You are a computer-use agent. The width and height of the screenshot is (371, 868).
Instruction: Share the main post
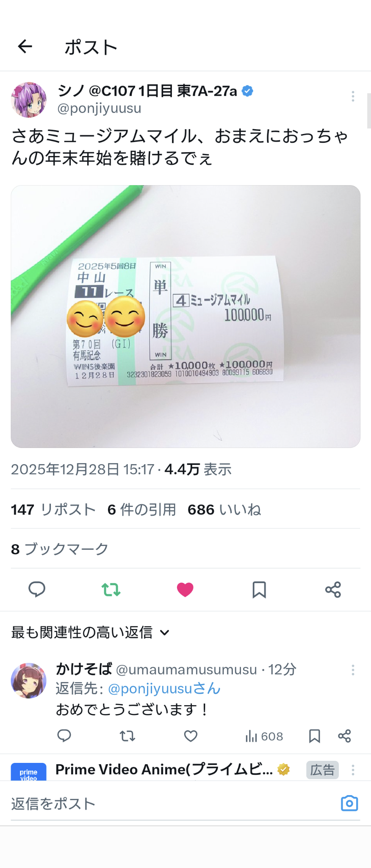[x=333, y=590]
